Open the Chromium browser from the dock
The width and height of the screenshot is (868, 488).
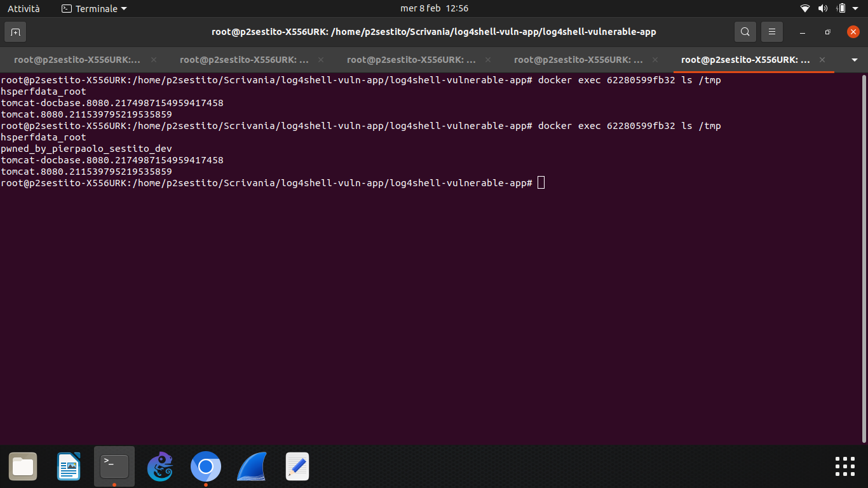(x=206, y=467)
